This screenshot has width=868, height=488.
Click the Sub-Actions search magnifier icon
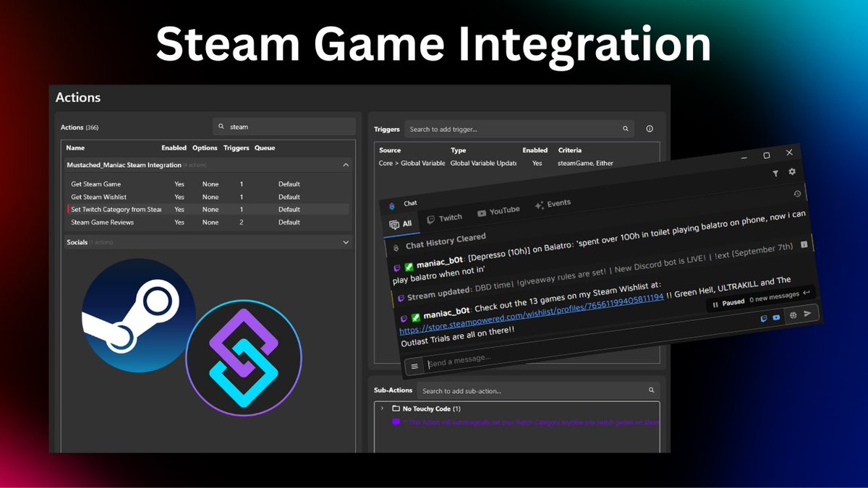pyautogui.click(x=651, y=390)
